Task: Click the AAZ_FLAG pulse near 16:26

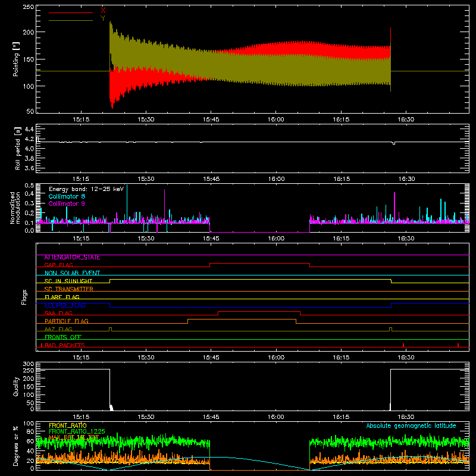Action: click(x=390, y=330)
